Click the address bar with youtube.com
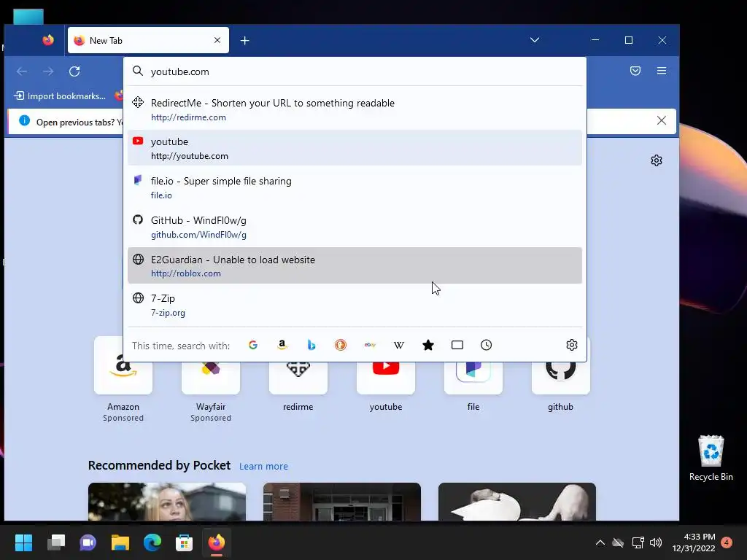This screenshot has width=747, height=560. point(355,71)
